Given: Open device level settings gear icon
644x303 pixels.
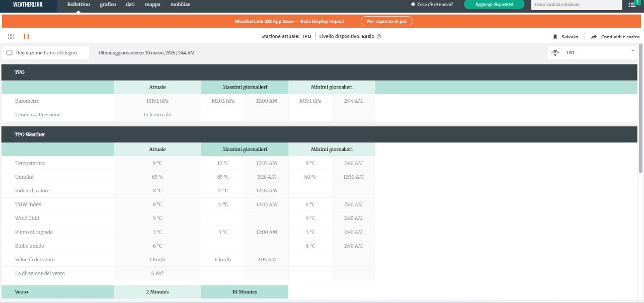Looking at the screenshot, I should (379, 37).
